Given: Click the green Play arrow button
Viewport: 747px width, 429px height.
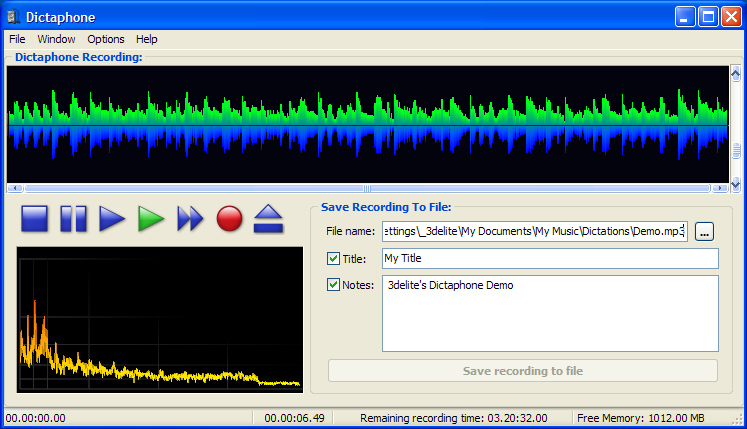Looking at the screenshot, I should (x=151, y=219).
